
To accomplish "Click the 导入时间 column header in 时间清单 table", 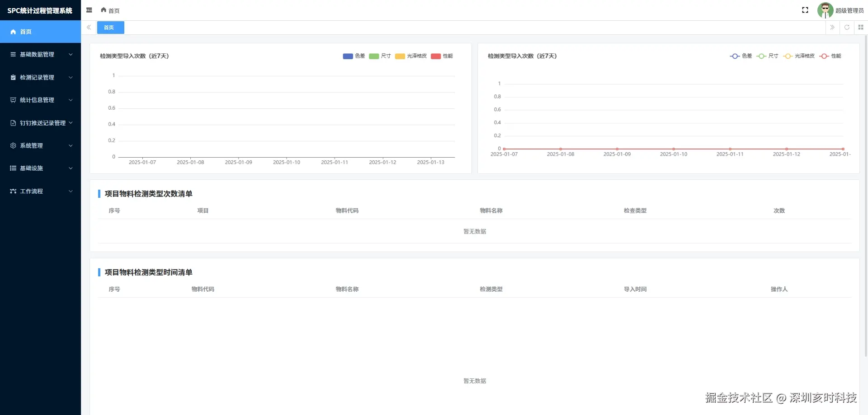I will coord(635,289).
